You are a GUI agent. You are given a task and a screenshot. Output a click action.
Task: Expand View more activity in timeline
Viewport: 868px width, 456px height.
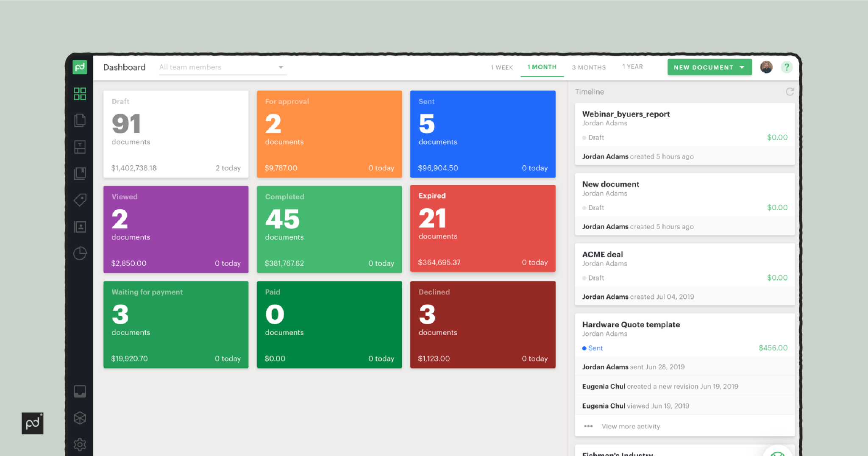630,426
